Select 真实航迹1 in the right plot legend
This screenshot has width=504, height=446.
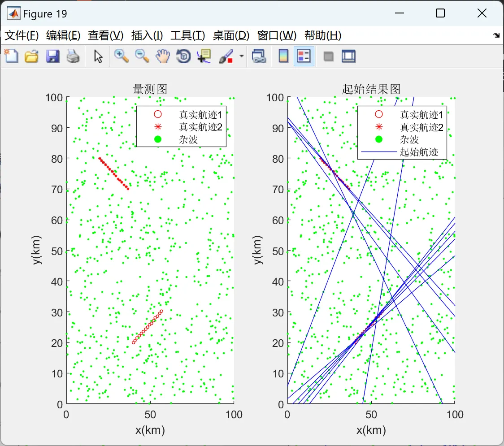point(421,115)
